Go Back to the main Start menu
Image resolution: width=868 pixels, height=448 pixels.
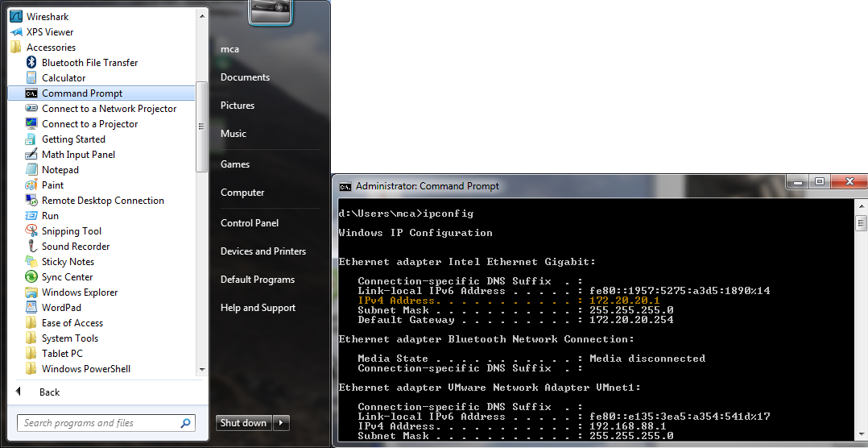click(x=38, y=392)
